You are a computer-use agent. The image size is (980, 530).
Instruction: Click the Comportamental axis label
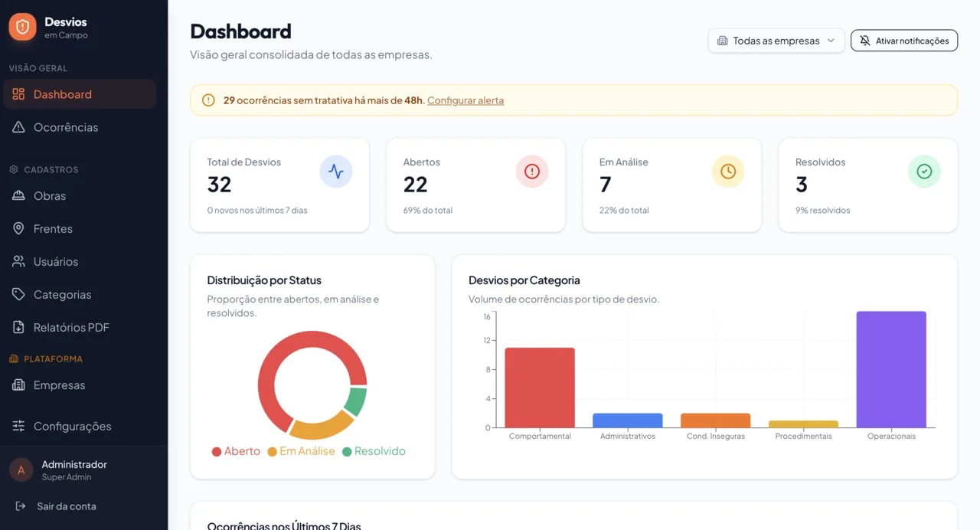click(540, 436)
